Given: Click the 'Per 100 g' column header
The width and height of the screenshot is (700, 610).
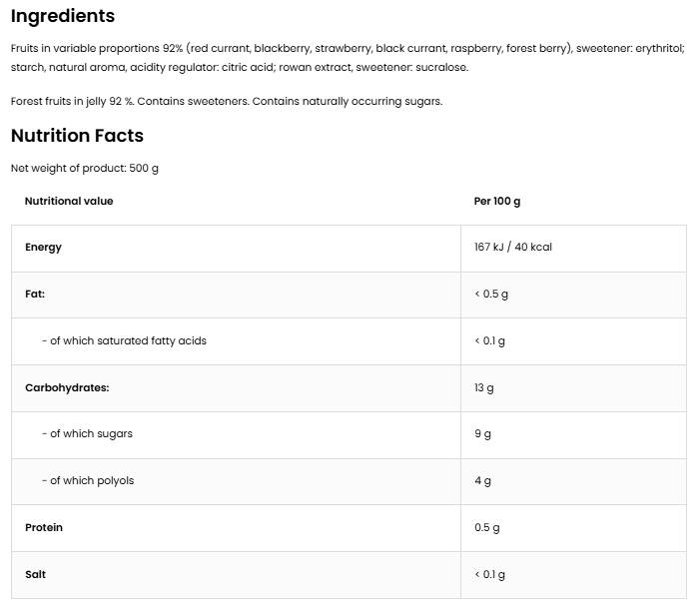Looking at the screenshot, I should click(x=497, y=201).
